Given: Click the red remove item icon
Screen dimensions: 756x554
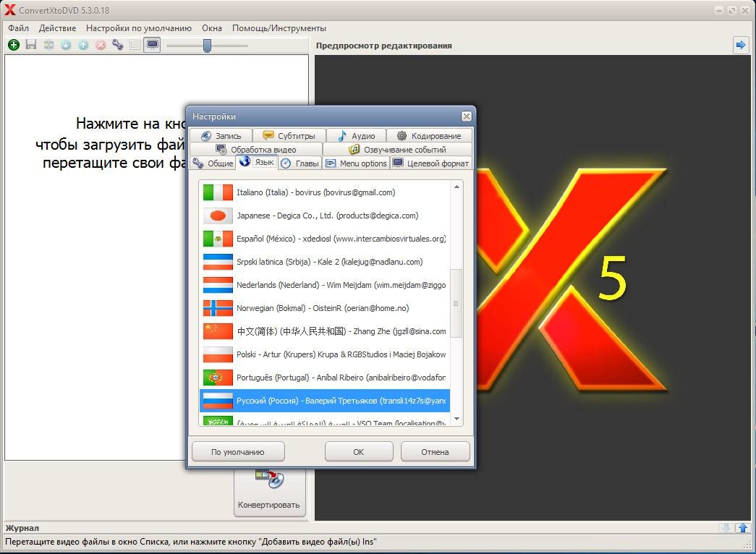Looking at the screenshot, I should (x=101, y=45).
